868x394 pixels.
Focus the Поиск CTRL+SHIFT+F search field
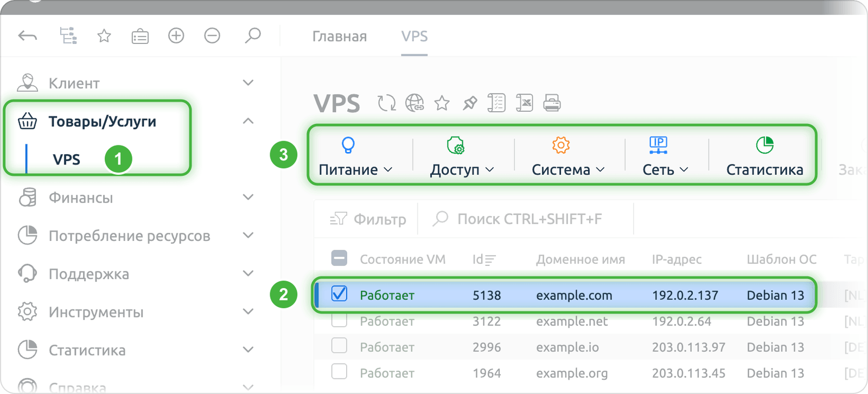525,219
